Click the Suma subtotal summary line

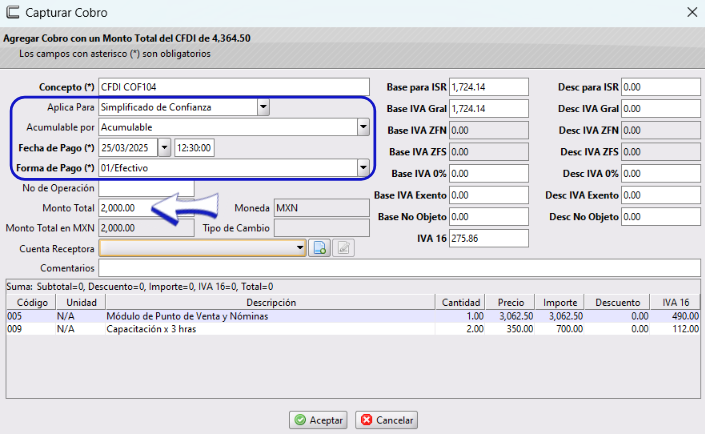point(140,286)
